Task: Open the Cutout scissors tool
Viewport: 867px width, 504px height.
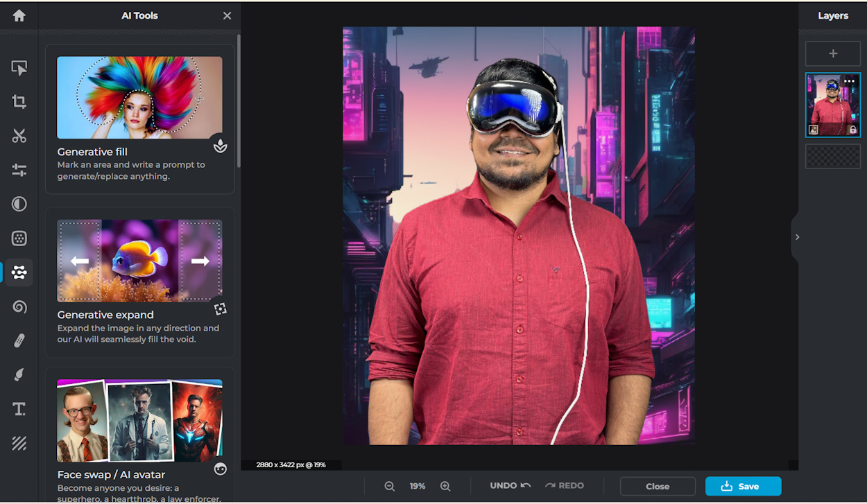Action: point(19,135)
